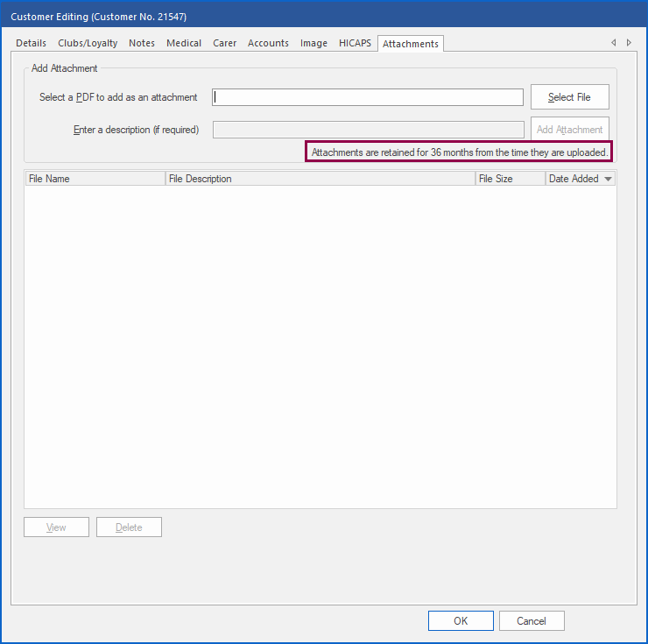Click the Add Attachment button
Image resolution: width=648 pixels, height=644 pixels.
point(569,130)
